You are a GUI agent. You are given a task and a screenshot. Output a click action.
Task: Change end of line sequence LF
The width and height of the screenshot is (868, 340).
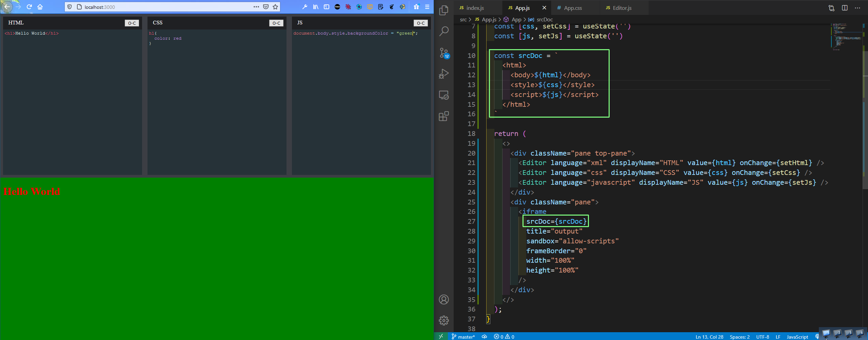pos(778,337)
